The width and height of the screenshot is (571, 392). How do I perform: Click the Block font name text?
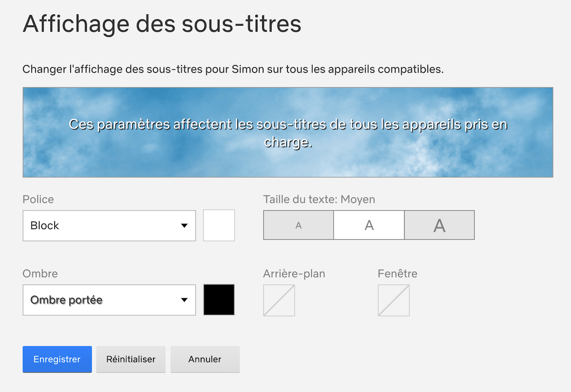click(x=45, y=226)
